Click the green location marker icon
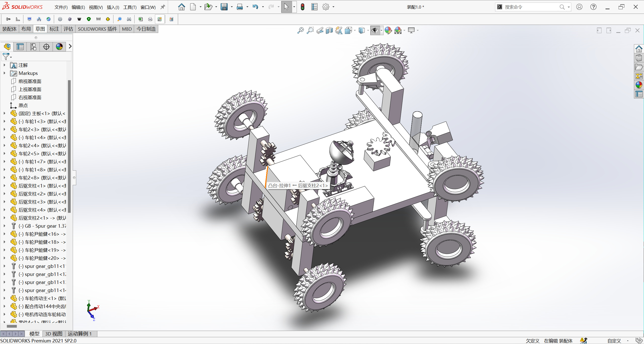 89,19
